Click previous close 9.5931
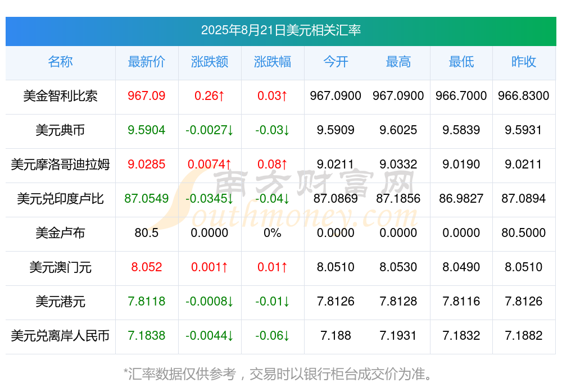Image resolution: width=562 pixels, height=392 pixels. (x=524, y=130)
